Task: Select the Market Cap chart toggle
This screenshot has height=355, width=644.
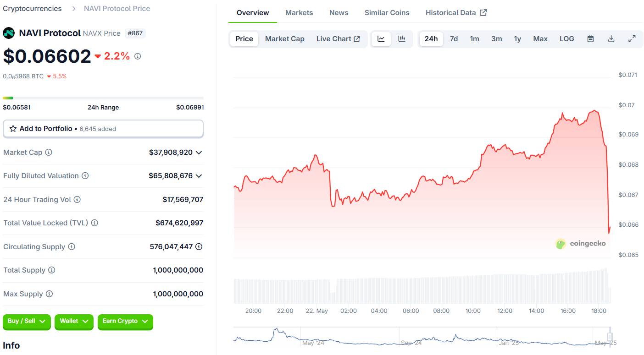Action: pos(285,39)
